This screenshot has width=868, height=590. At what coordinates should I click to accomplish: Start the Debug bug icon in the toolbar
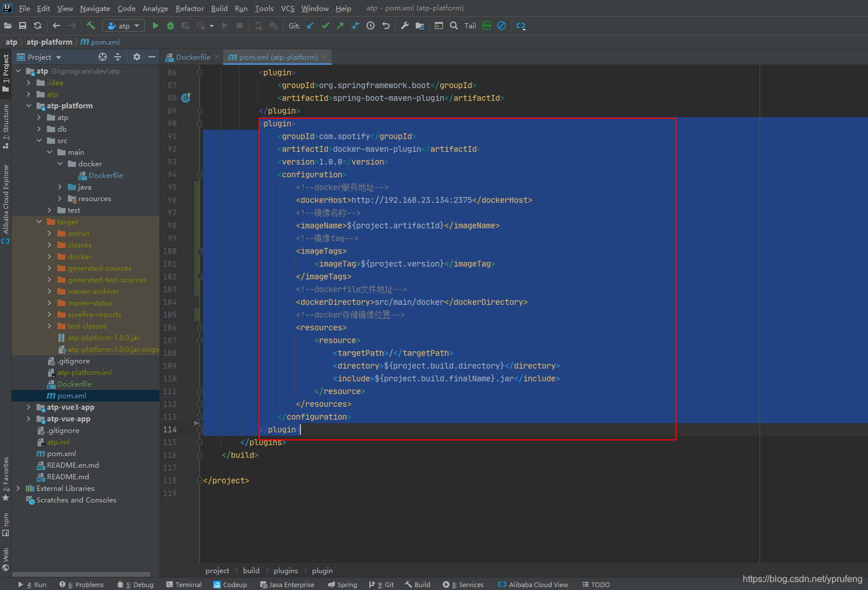pos(170,26)
